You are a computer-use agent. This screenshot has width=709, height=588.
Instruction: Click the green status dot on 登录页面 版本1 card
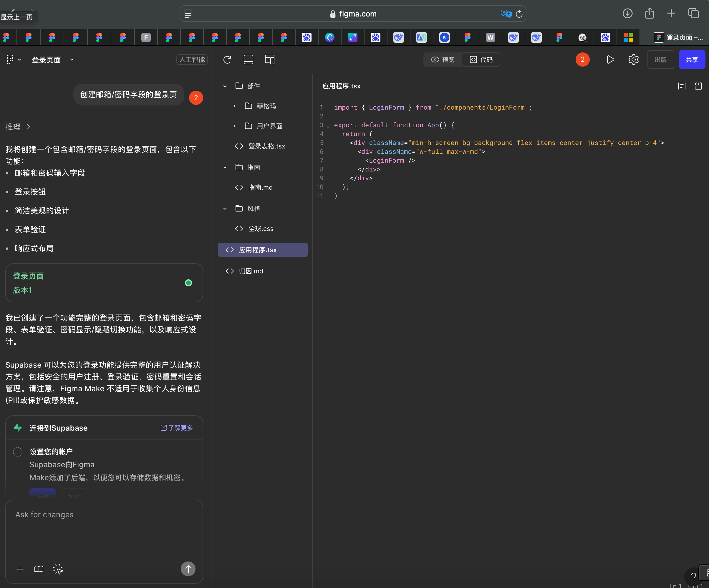188,283
